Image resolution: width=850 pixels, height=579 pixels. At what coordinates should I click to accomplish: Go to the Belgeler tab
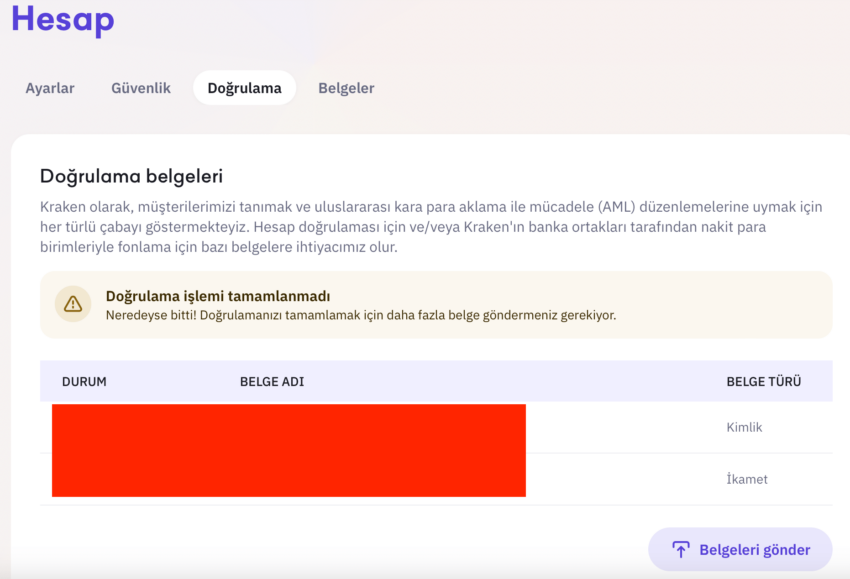point(346,88)
